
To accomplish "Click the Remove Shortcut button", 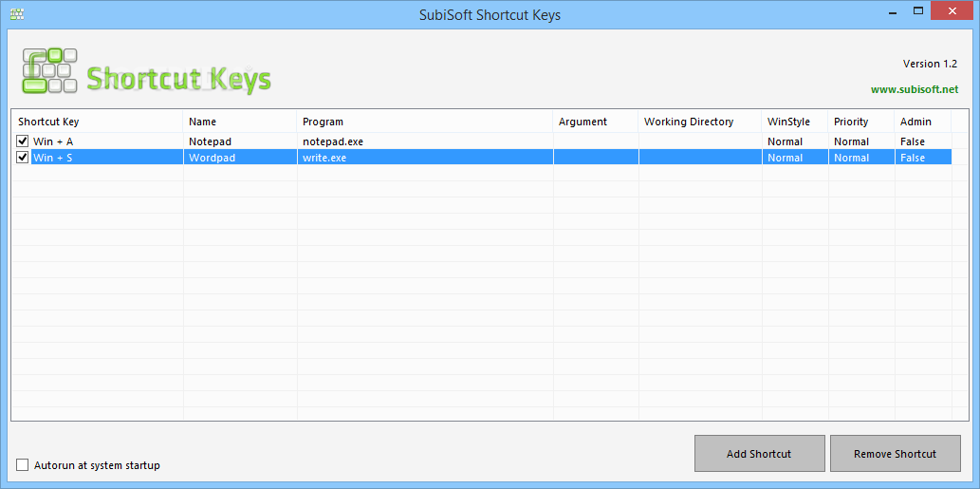I will tap(895, 453).
